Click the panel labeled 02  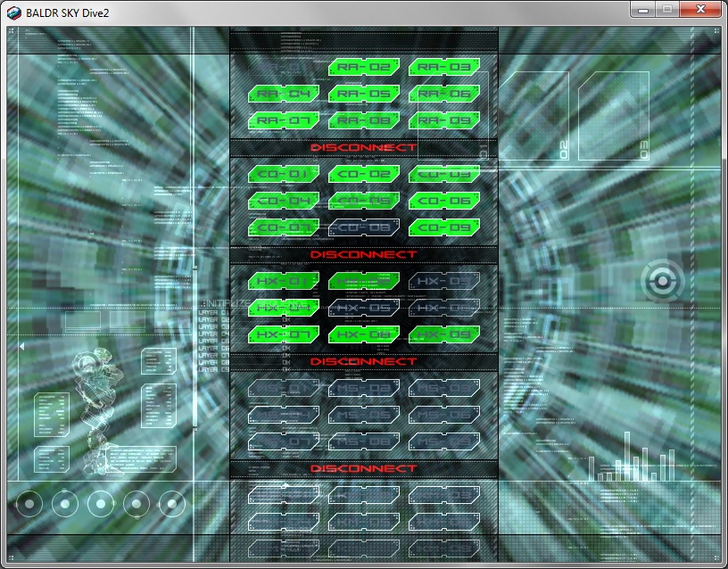pos(534,116)
